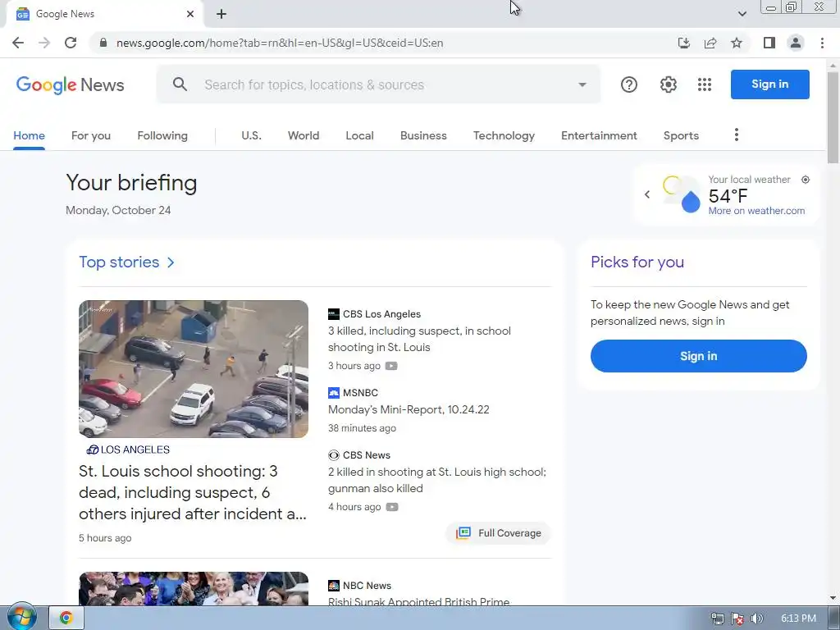Select the Local news section
This screenshot has width=840, height=630.
359,135
